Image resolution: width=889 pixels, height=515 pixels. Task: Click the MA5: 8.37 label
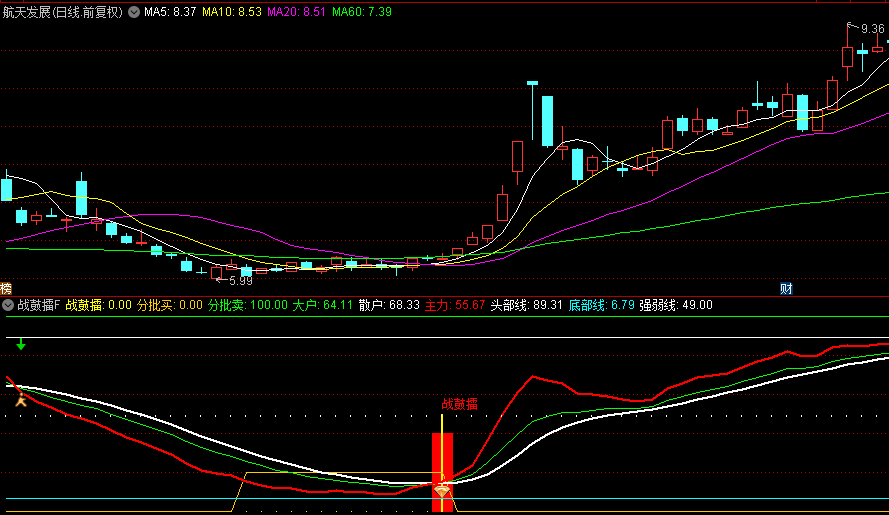(170, 12)
